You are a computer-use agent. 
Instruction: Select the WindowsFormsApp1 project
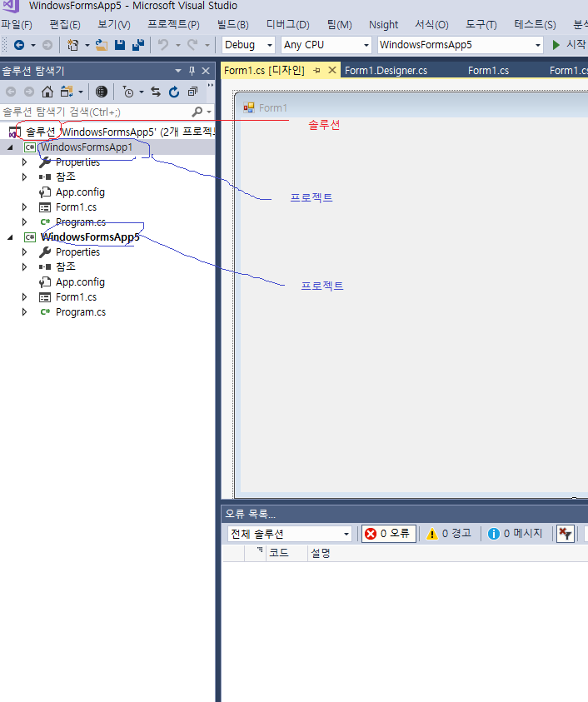point(87,147)
